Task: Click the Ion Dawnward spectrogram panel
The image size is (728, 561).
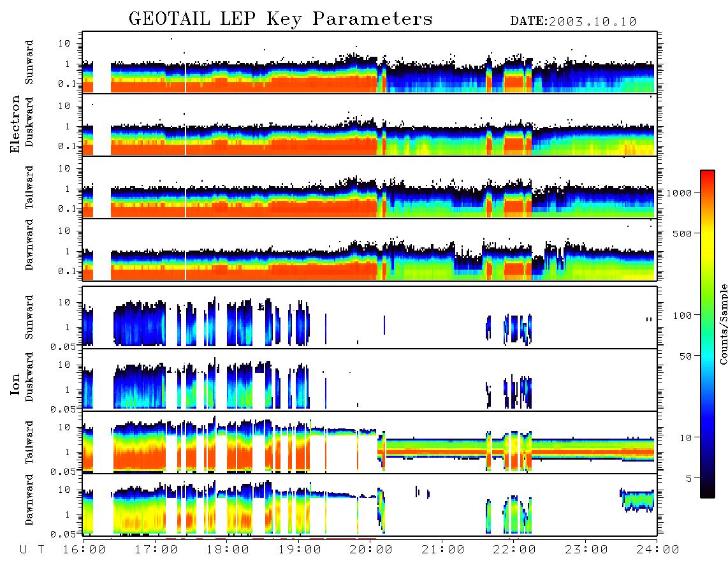Action: pos(370,504)
